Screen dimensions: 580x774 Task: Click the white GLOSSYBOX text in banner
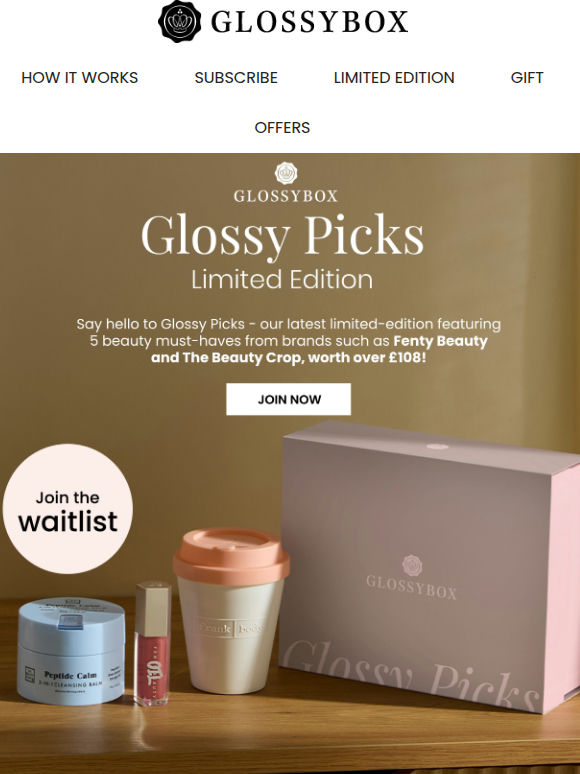pos(286,196)
